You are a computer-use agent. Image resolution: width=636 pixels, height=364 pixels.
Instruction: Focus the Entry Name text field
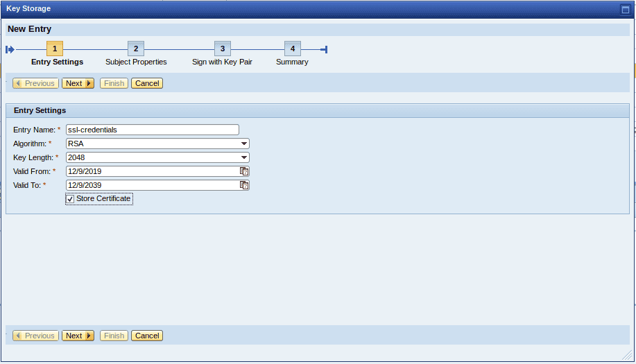click(x=152, y=130)
